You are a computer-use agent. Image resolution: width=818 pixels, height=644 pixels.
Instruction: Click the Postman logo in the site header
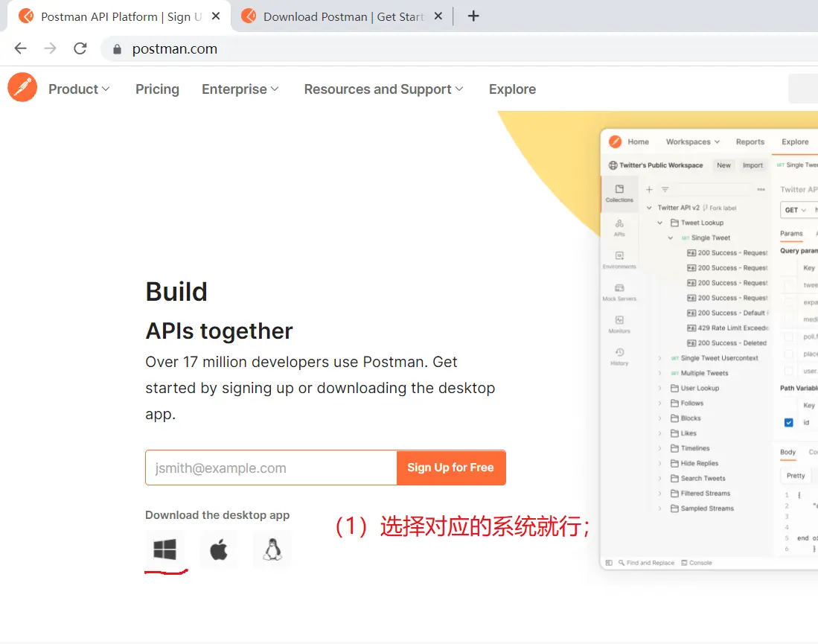[22, 87]
